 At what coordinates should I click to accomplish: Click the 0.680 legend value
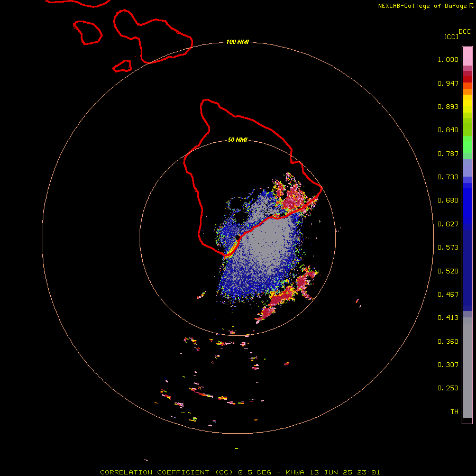[448, 200]
